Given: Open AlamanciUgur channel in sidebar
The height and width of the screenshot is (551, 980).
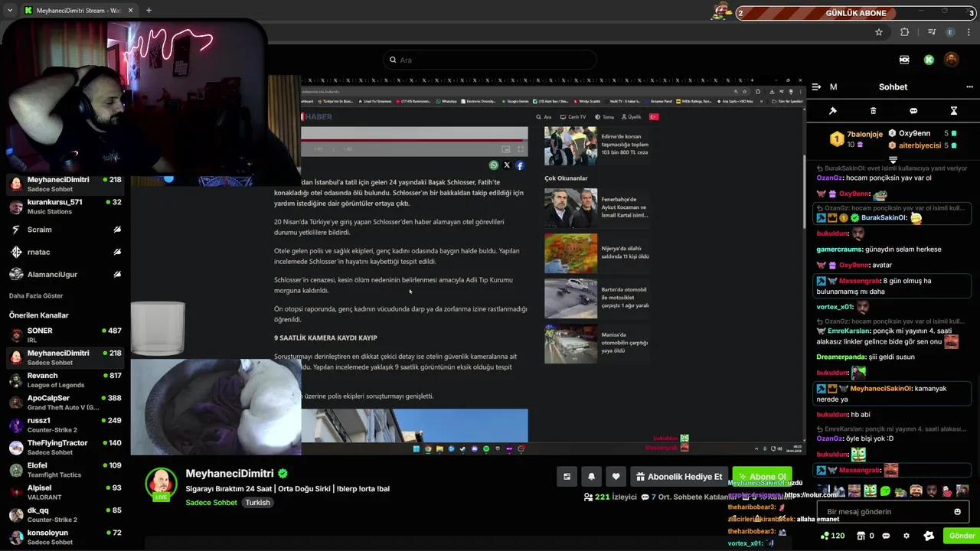Looking at the screenshot, I should click(65, 274).
